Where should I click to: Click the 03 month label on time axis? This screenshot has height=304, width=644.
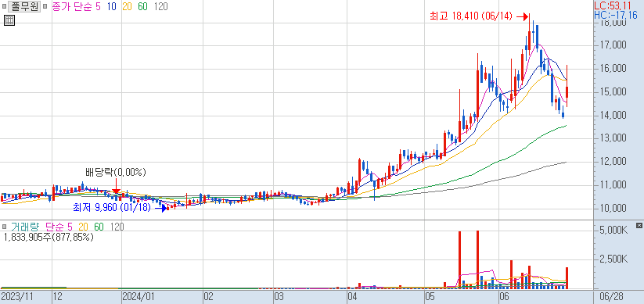point(279,296)
